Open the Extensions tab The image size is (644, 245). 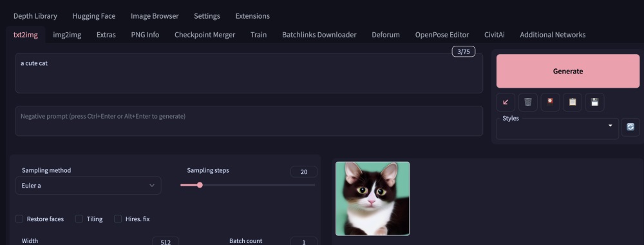(x=252, y=16)
